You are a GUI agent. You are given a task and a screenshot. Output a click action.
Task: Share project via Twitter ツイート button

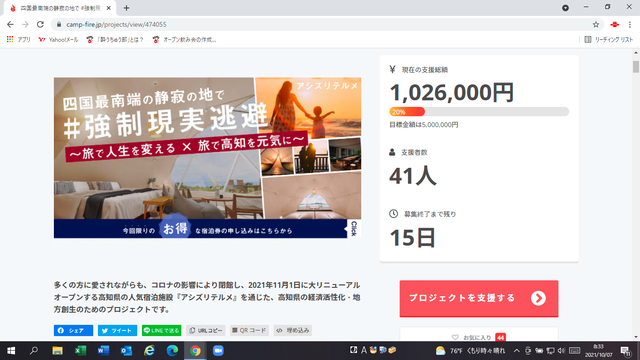pos(117,330)
